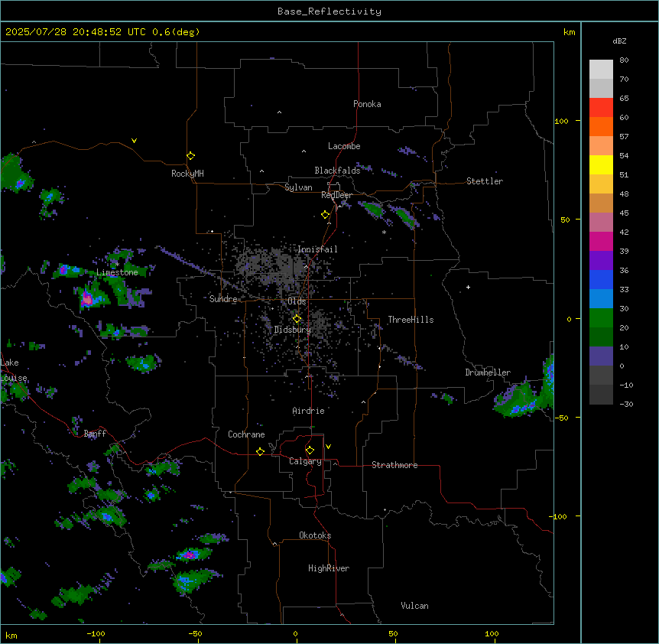659x644 pixels.
Task: Select the white plus marker north of Drumheller
Action: pyautogui.click(x=468, y=287)
